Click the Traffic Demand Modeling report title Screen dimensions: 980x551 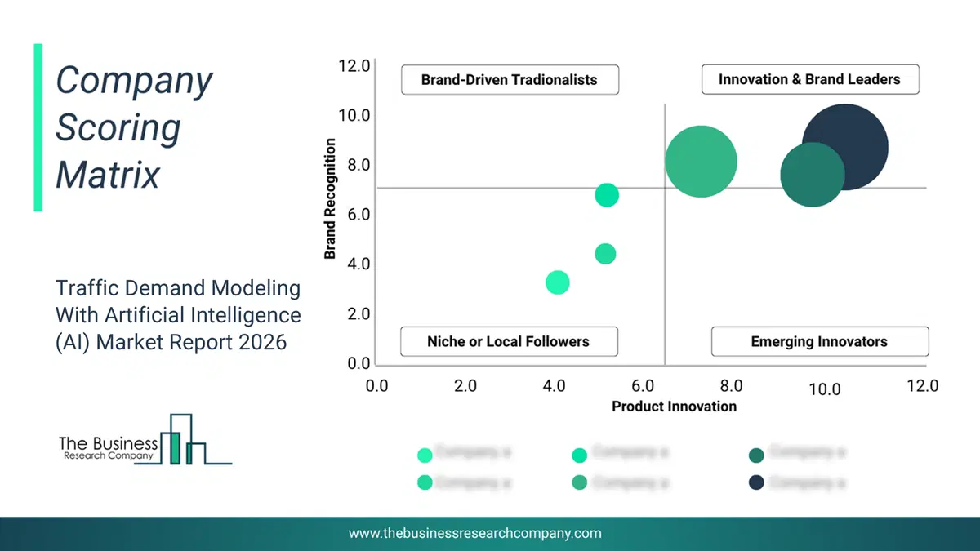[178, 314]
